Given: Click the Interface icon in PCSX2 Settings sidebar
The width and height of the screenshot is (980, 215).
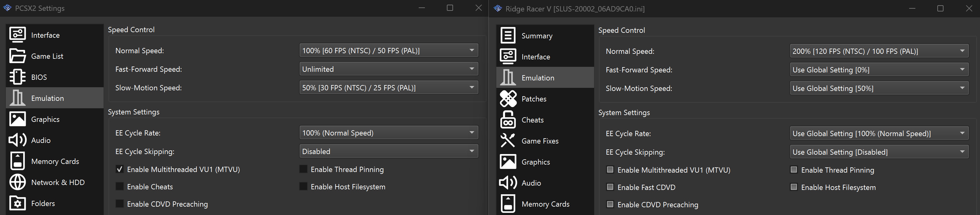Looking at the screenshot, I should (18, 35).
